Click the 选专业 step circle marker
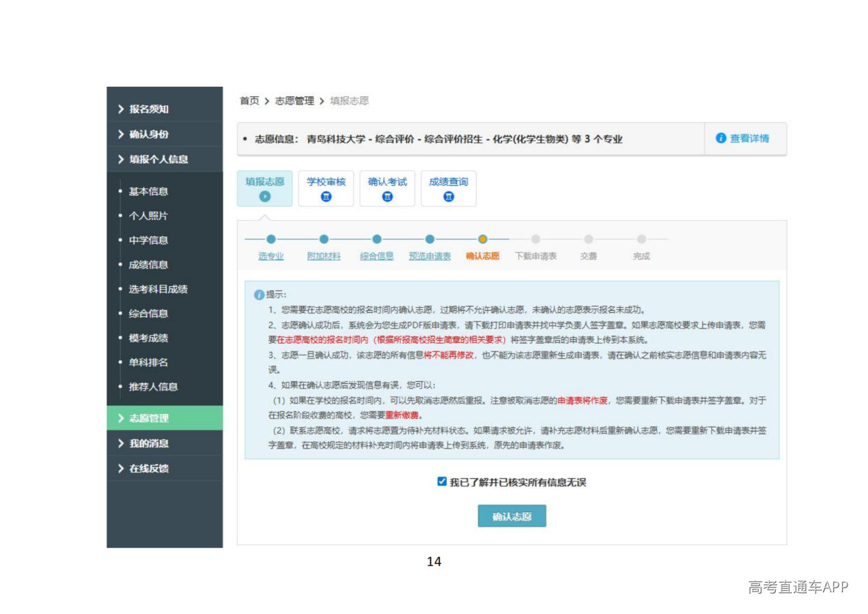Viewport: 868px width, 614px height. point(271,239)
